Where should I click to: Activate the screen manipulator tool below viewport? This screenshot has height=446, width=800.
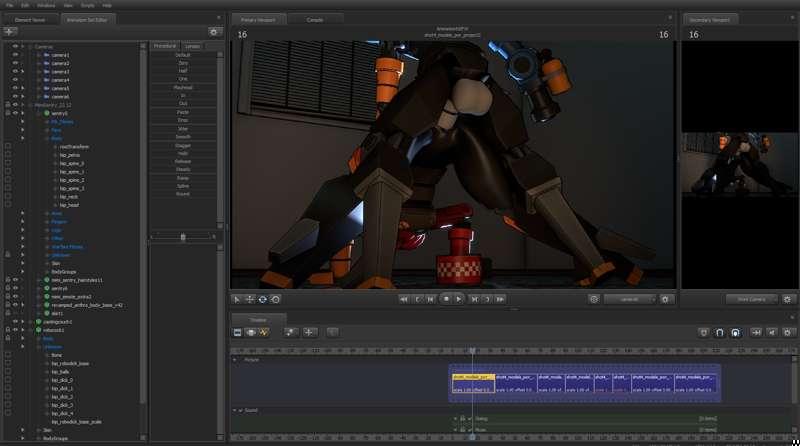[x=276, y=300]
